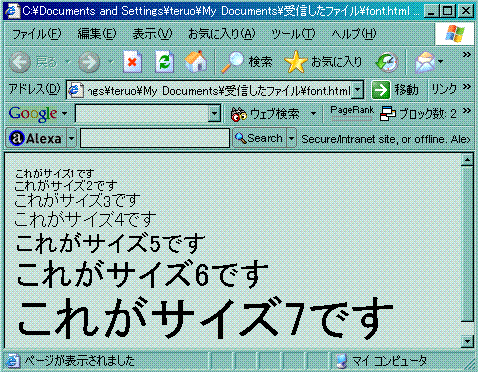Click the ウェブ検索 binoculars icon
Image resolution: width=478 pixels, height=372 pixels.
239,114
